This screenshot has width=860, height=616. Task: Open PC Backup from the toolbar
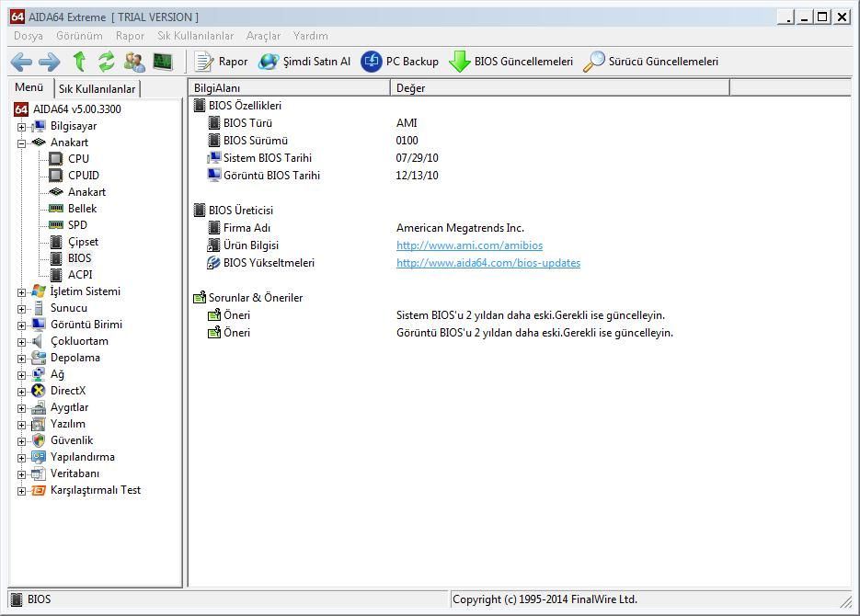click(x=400, y=62)
